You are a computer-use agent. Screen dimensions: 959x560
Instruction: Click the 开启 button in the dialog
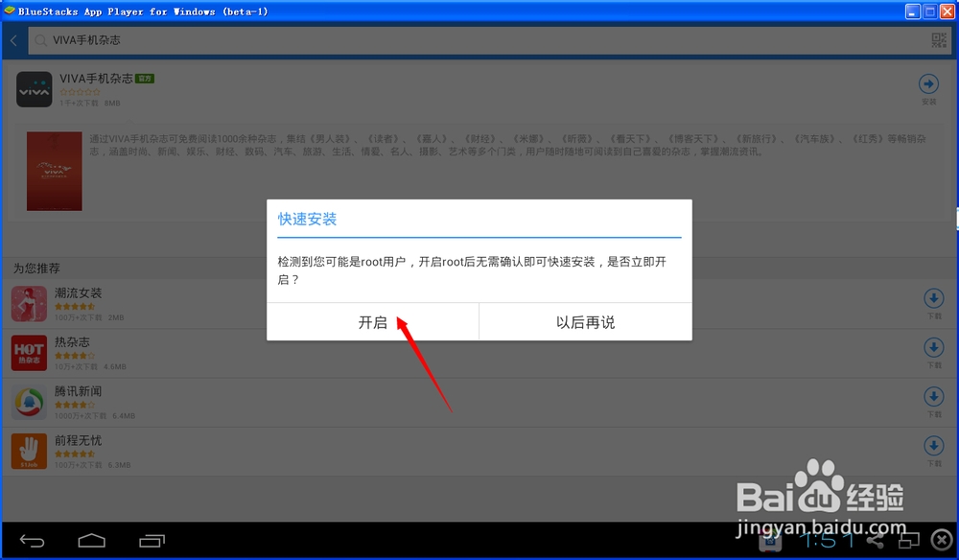tap(372, 322)
